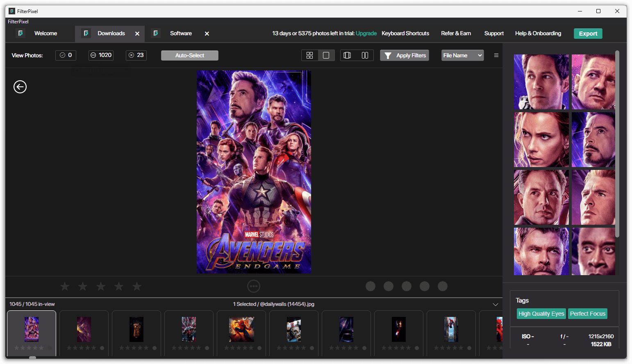
Task: Close the Downloads tab
Action: [137, 34]
